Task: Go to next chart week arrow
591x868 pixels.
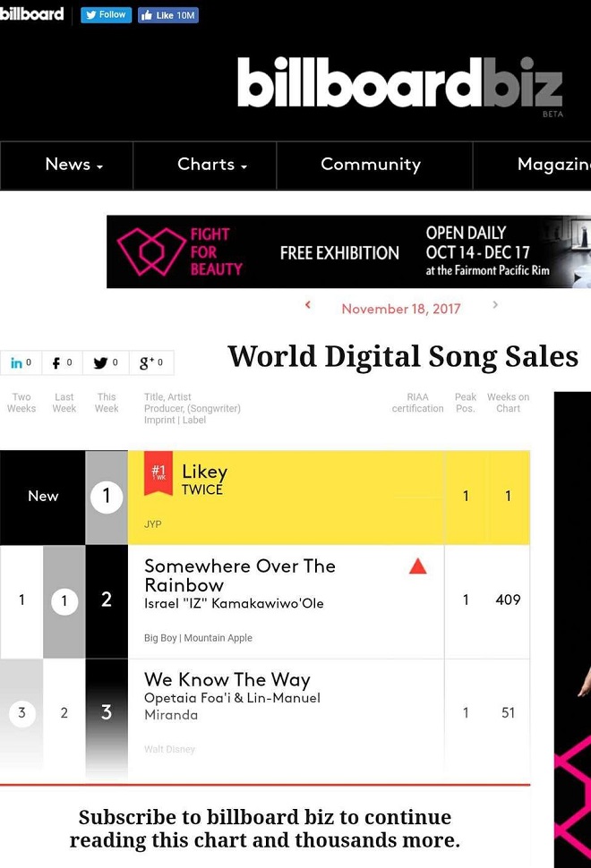Action: pyautogui.click(x=495, y=304)
